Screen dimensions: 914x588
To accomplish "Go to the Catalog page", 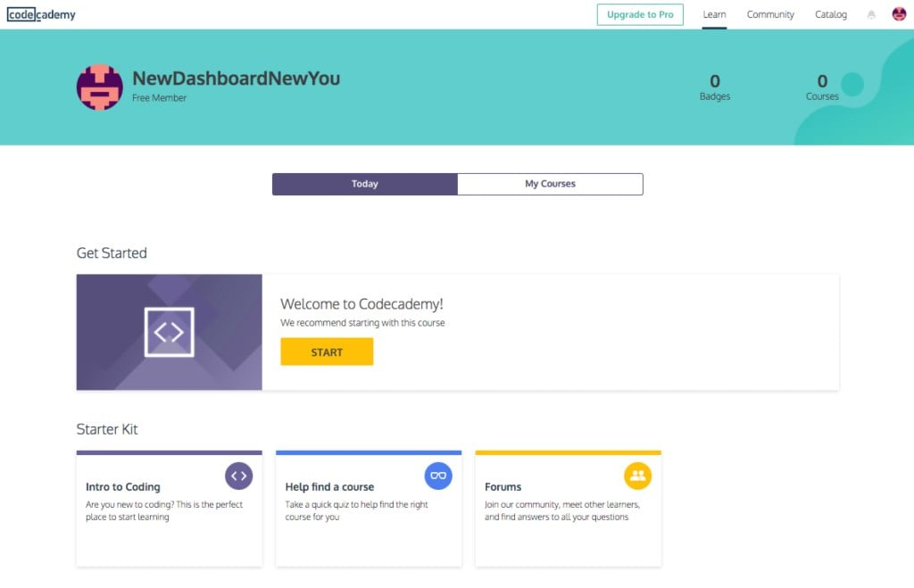I will click(x=831, y=14).
